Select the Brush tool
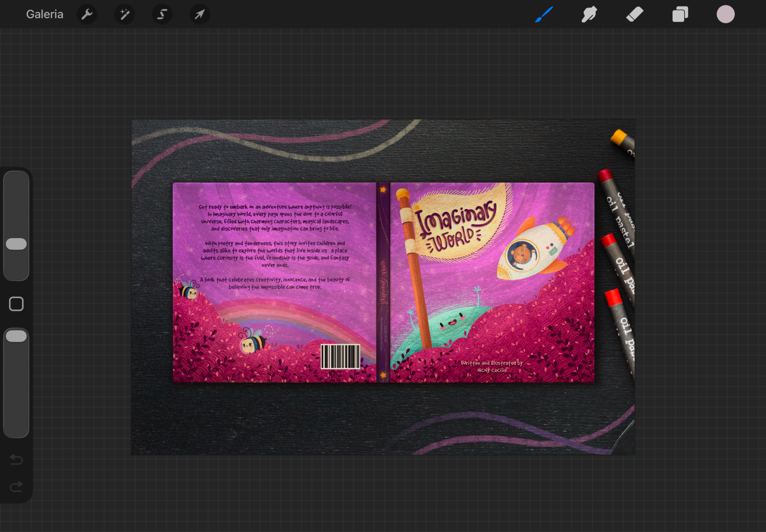This screenshot has height=532, width=766. 544,14
